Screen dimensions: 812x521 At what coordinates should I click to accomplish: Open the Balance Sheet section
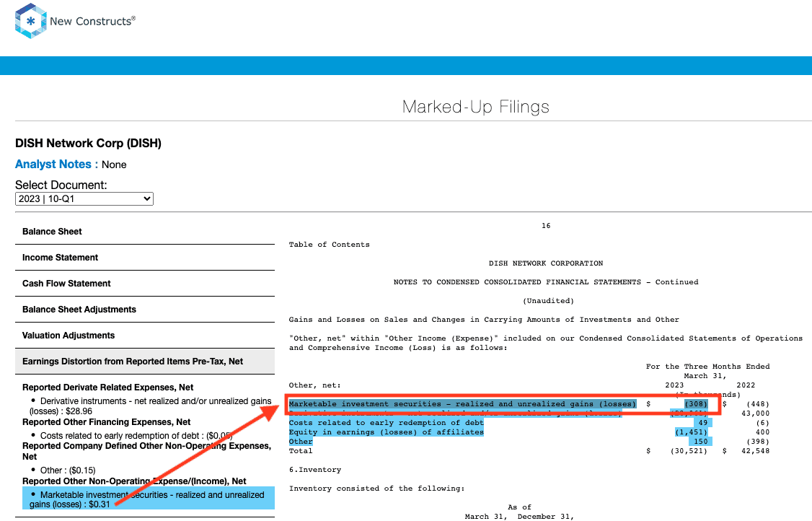tap(145, 232)
